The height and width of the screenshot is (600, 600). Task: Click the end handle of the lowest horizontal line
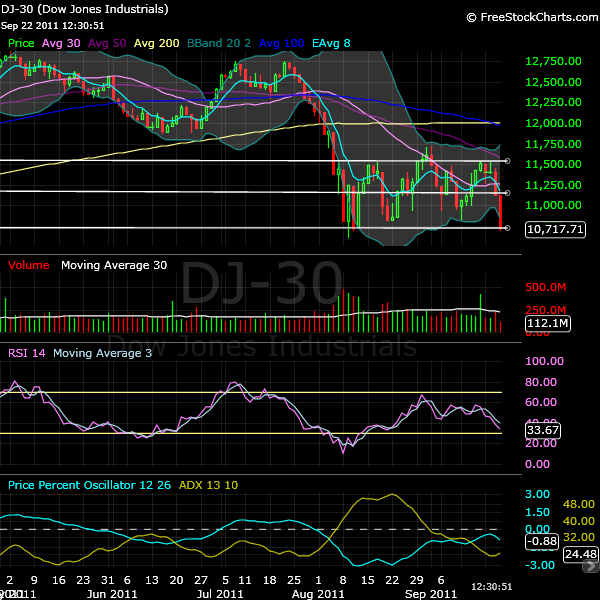[507, 228]
